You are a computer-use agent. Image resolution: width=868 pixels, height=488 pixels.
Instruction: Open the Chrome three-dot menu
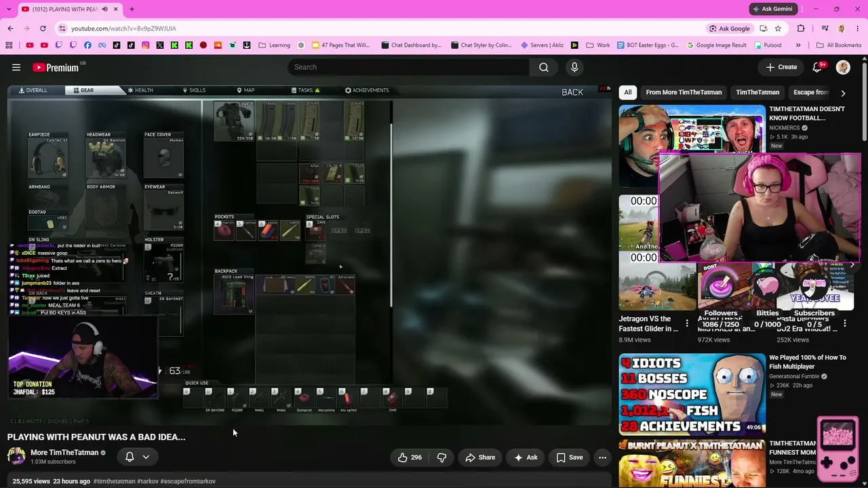[x=858, y=28]
